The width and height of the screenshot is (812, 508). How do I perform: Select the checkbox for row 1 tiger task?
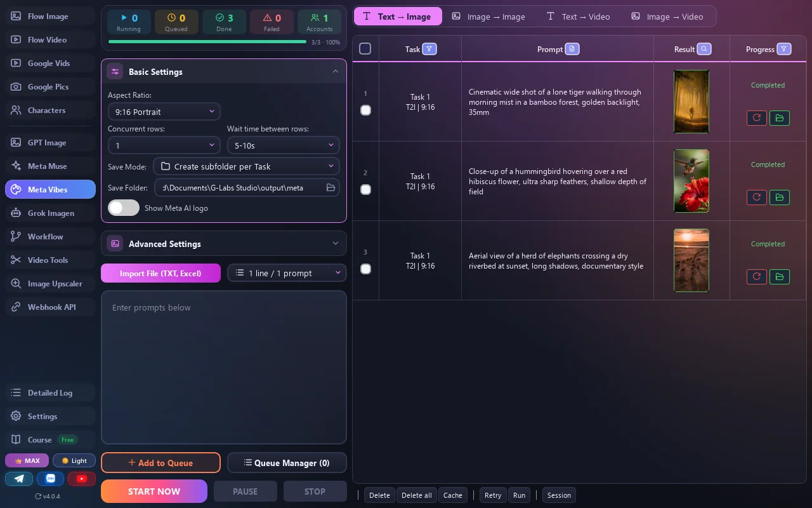[x=365, y=110]
